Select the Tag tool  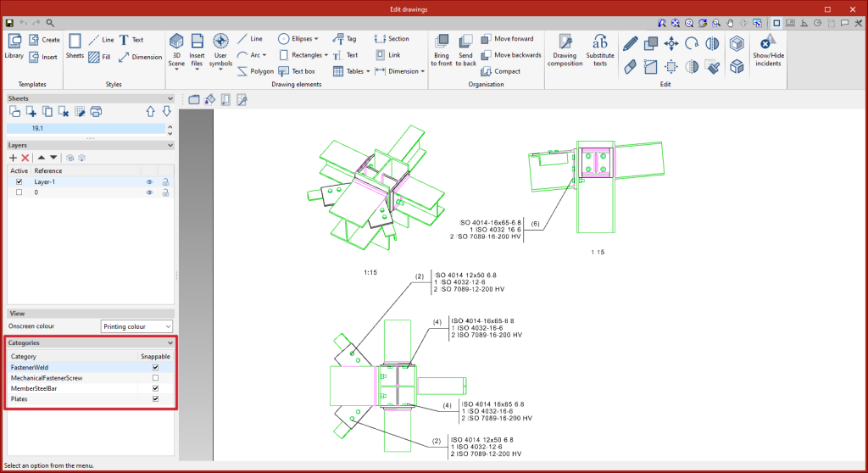point(344,39)
